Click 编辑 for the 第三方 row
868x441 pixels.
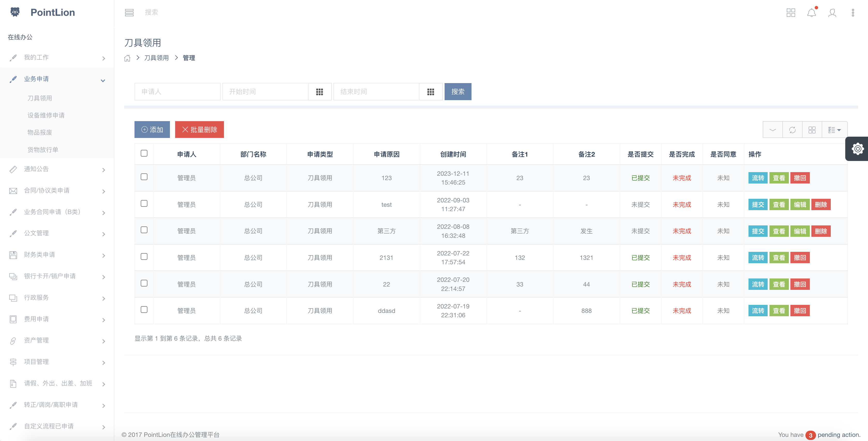coord(800,231)
